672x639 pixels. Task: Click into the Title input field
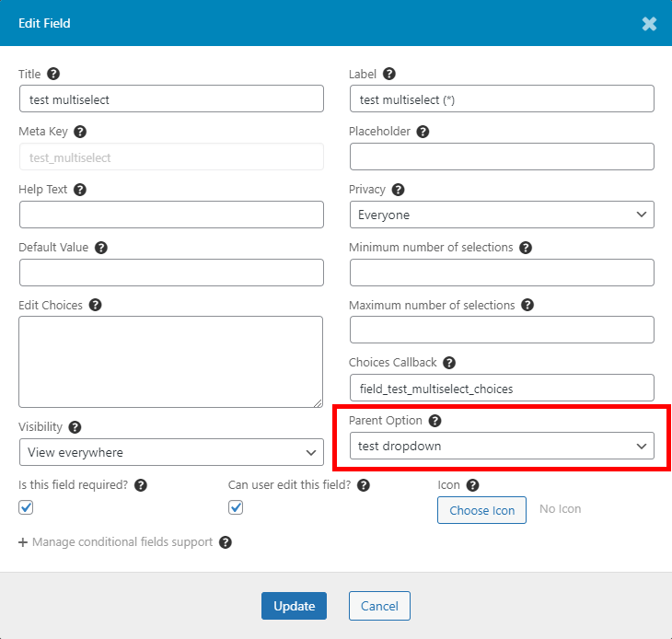click(171, 99)
